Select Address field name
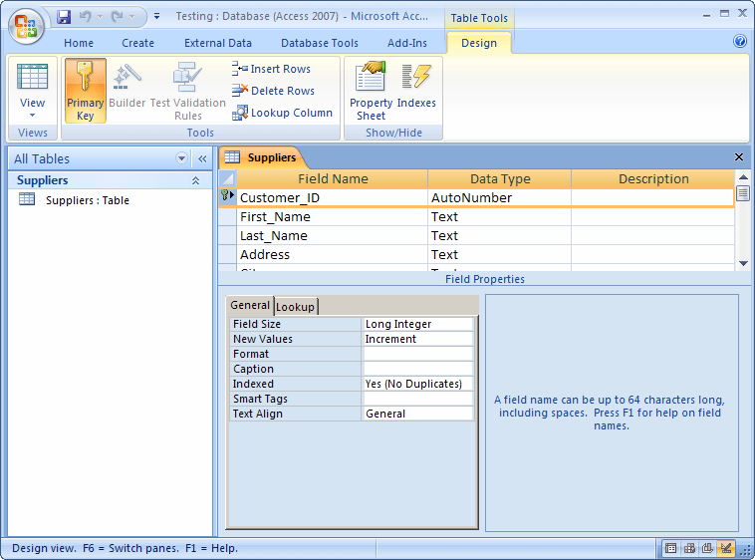The image size is (755, 560). 332,254
